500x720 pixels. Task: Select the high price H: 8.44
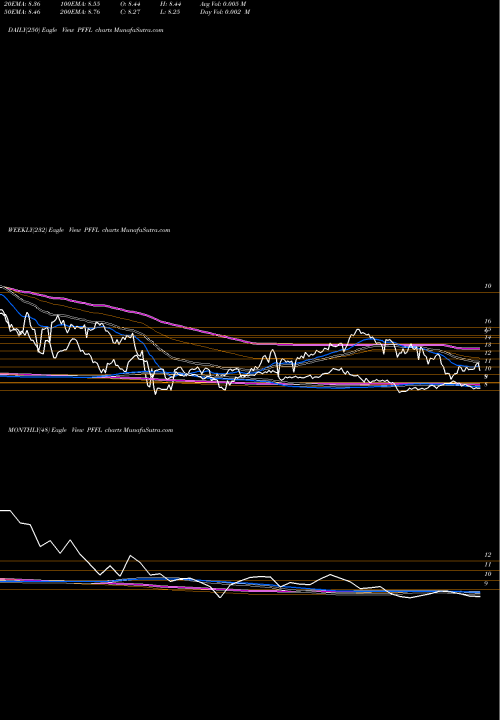click(x=170, y=4)
